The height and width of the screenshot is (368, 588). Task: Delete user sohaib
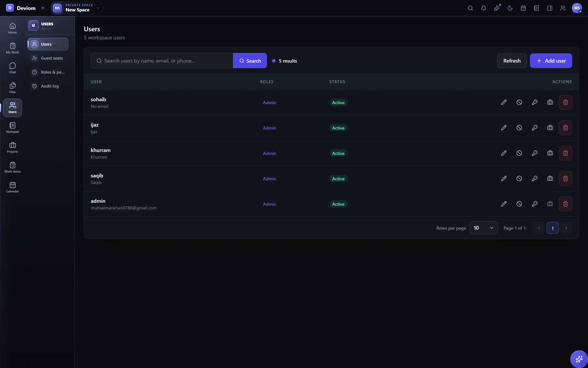565,102
